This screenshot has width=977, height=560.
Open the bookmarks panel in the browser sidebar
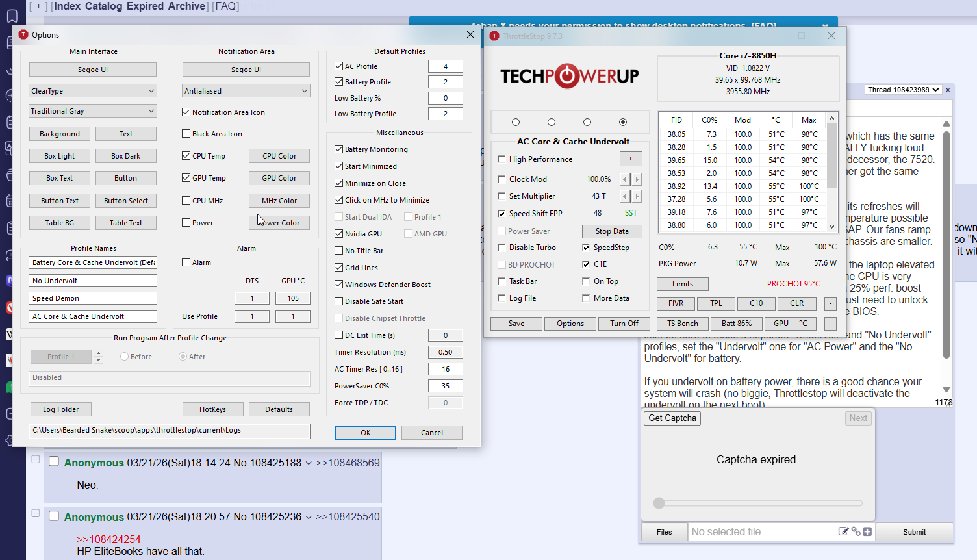click(12, 16)
